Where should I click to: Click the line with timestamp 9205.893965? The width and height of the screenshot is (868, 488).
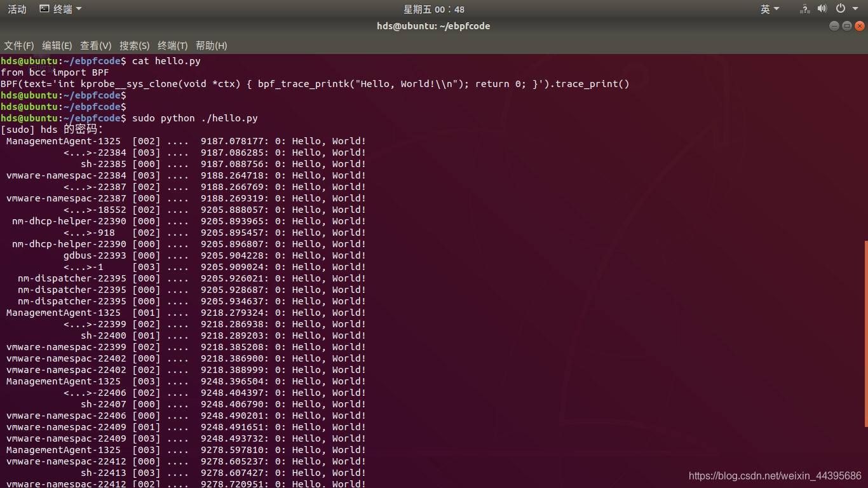pyautogui.click(x=189, y=221)
